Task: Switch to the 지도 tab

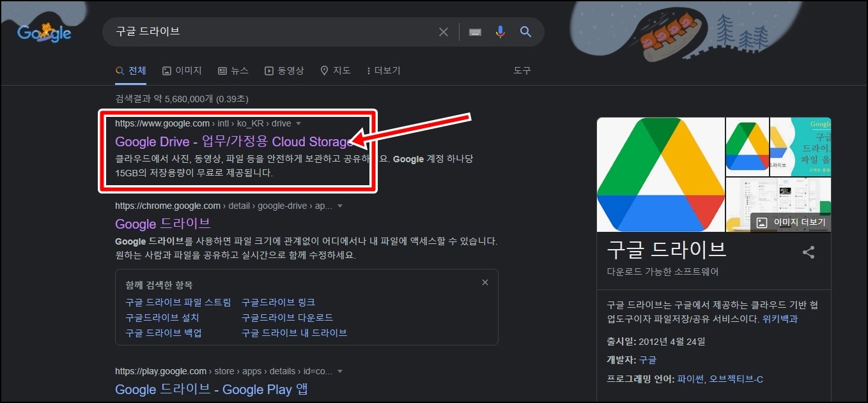Action: point(336,71)
